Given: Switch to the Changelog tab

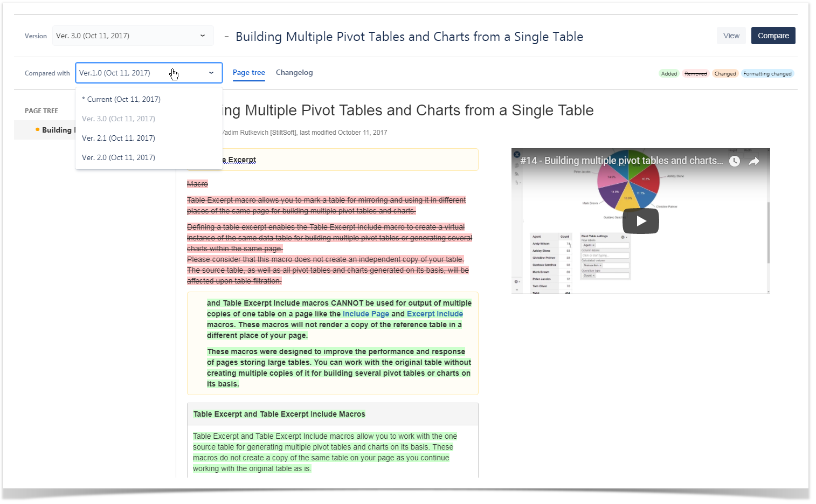Looking at the screenshot, I should pos(294,72).
